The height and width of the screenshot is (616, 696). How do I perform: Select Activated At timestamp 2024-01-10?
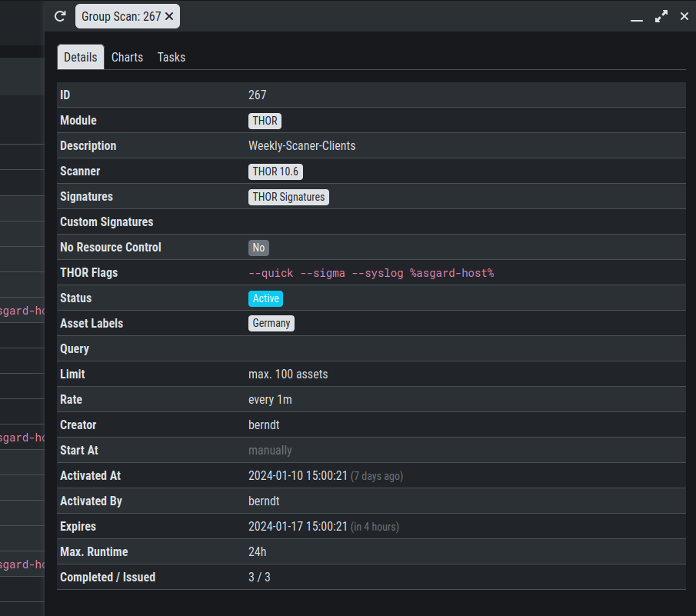(x=298, y=476)
